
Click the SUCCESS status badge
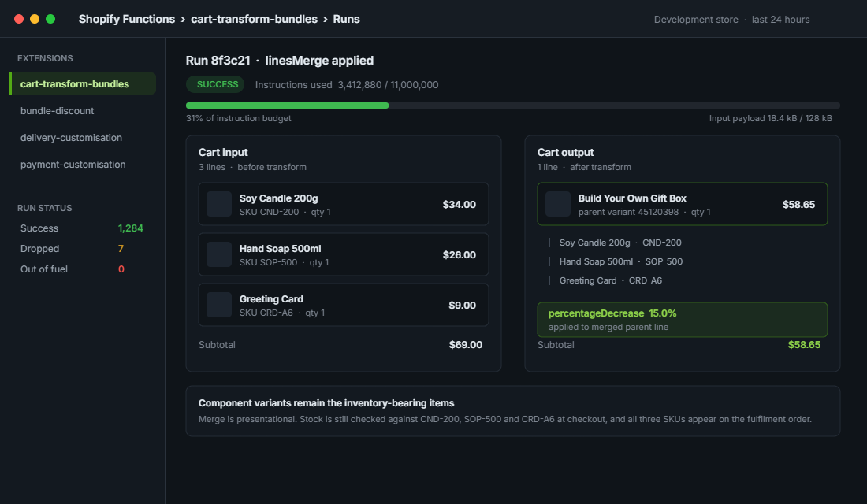pyautogui.click(x=215, y=84)
